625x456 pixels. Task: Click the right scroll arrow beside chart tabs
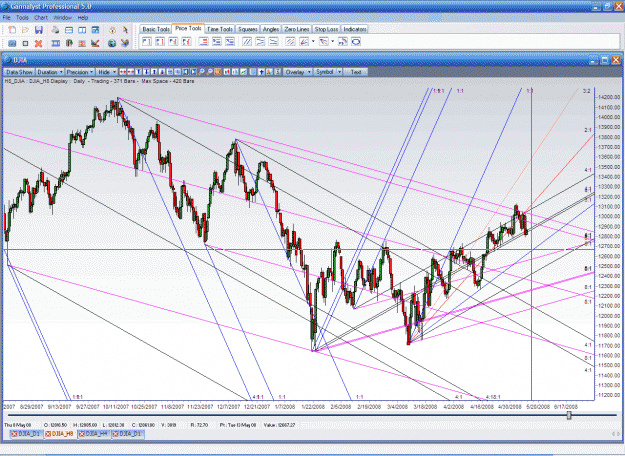click(618, 434)
